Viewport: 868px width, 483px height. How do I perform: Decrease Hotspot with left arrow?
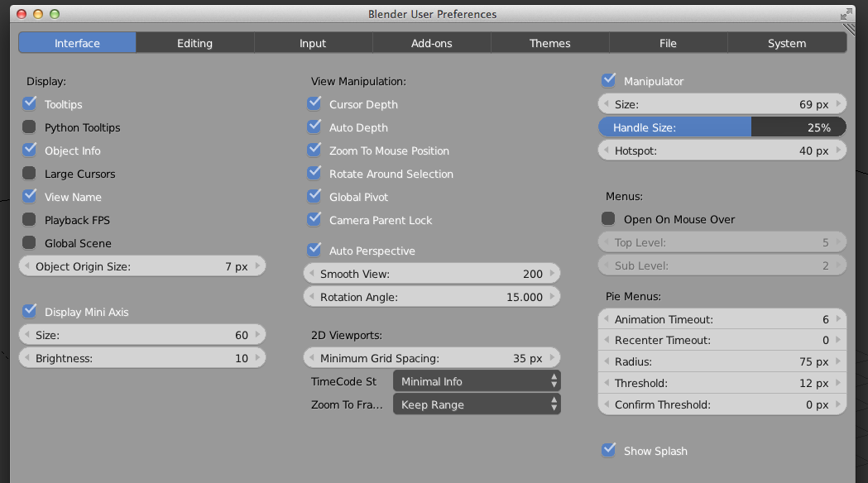pos(606,151)
